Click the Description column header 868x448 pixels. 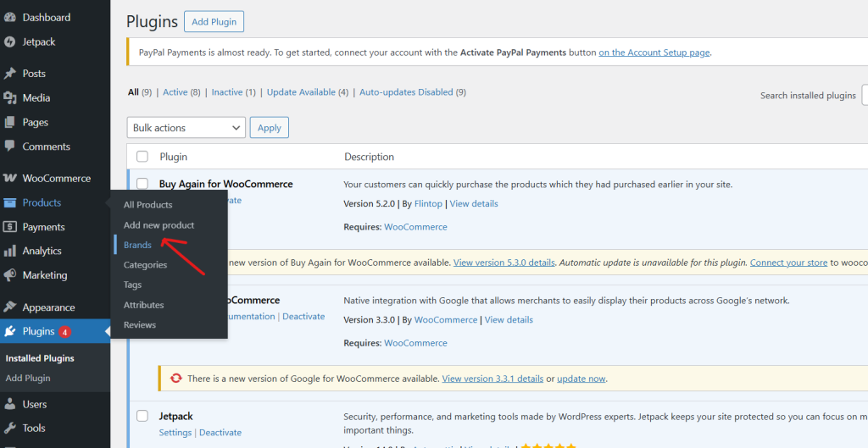pyautogui.click(x=370, y=157)
